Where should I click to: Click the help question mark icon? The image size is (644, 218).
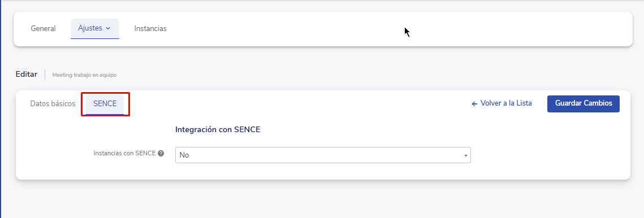coord(161,153)
